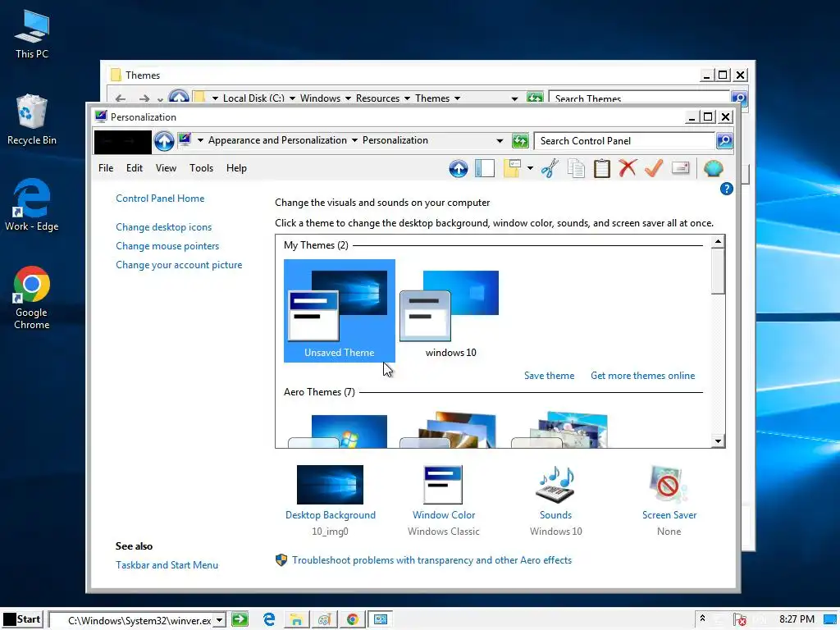Image resolution: width=840 pixels, height=630 pixels.
Task: Click the Personalization address breadcrumb segment
Action: (x=395, y=140)
